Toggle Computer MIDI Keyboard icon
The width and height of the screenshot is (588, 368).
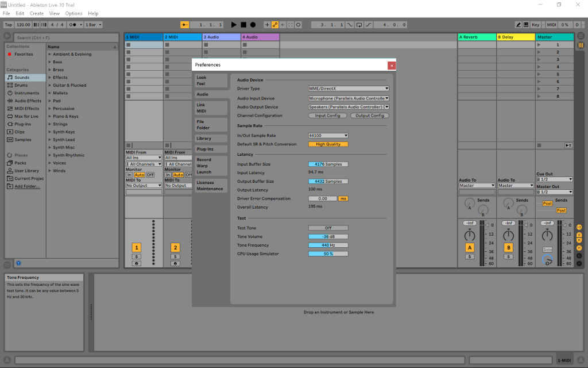526,25
